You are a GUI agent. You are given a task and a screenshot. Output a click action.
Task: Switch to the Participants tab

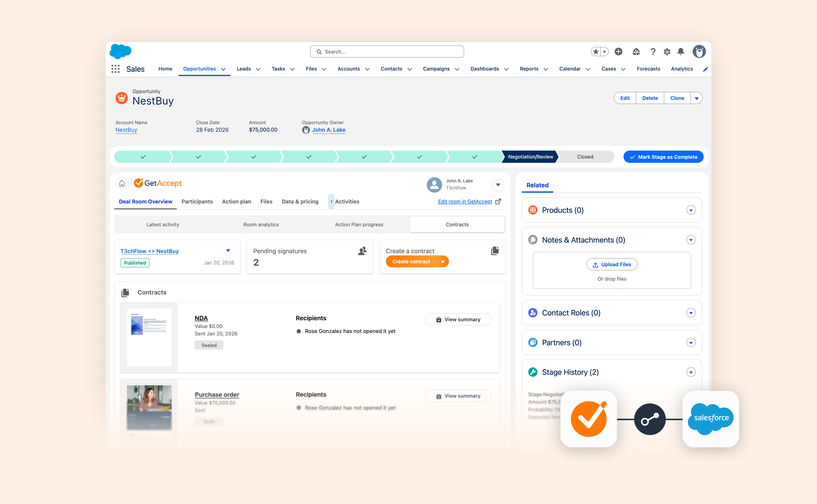[197, 201]
